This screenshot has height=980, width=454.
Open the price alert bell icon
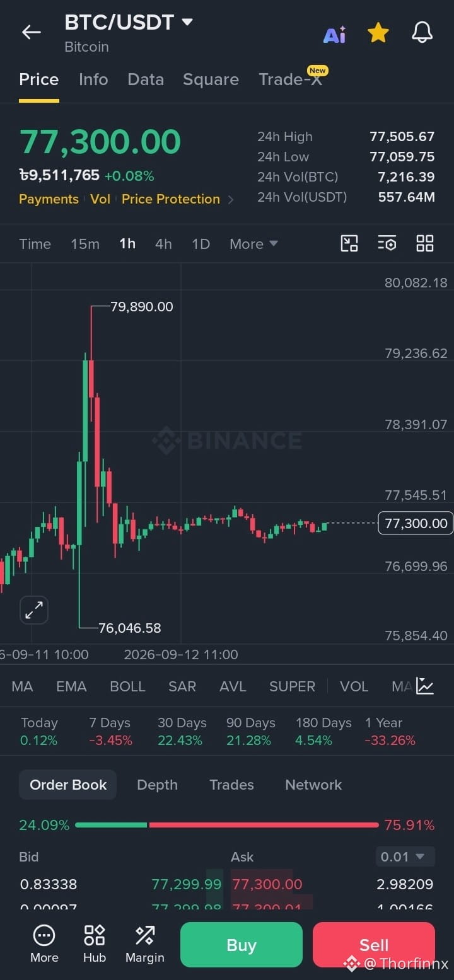point(422,32)
